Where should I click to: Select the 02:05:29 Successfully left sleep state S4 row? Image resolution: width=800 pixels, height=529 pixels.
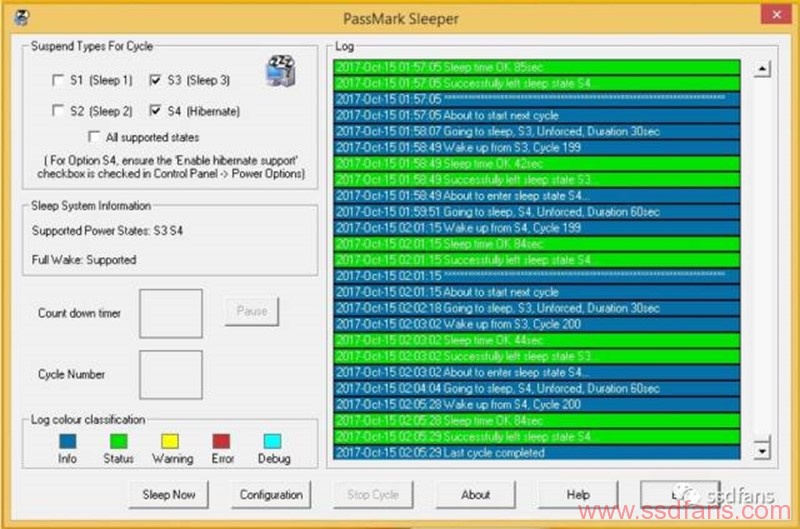(x=537, y=437)
